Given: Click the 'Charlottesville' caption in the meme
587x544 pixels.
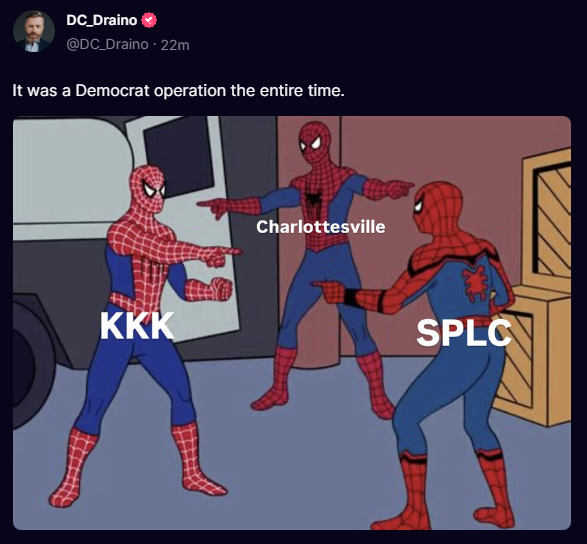Looking at the screenshot, I should click(320, 227).
